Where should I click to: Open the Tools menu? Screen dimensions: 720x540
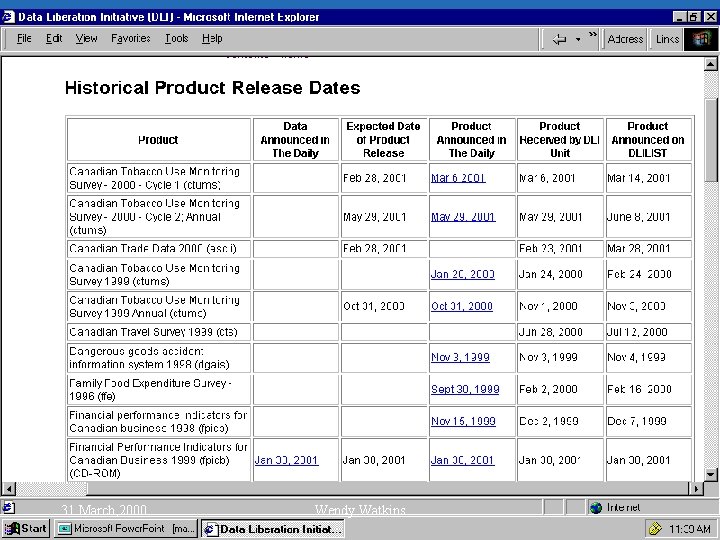[x=177, y=39]
